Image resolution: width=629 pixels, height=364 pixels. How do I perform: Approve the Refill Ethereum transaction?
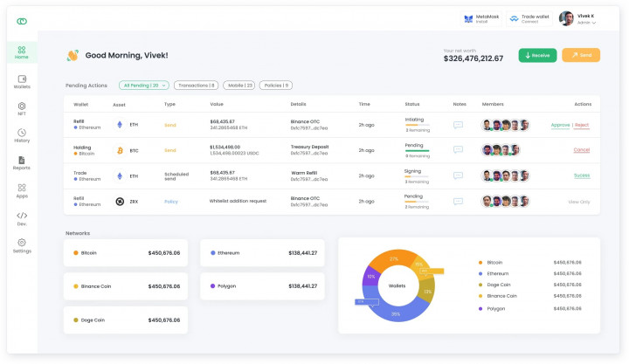(560, 125)
